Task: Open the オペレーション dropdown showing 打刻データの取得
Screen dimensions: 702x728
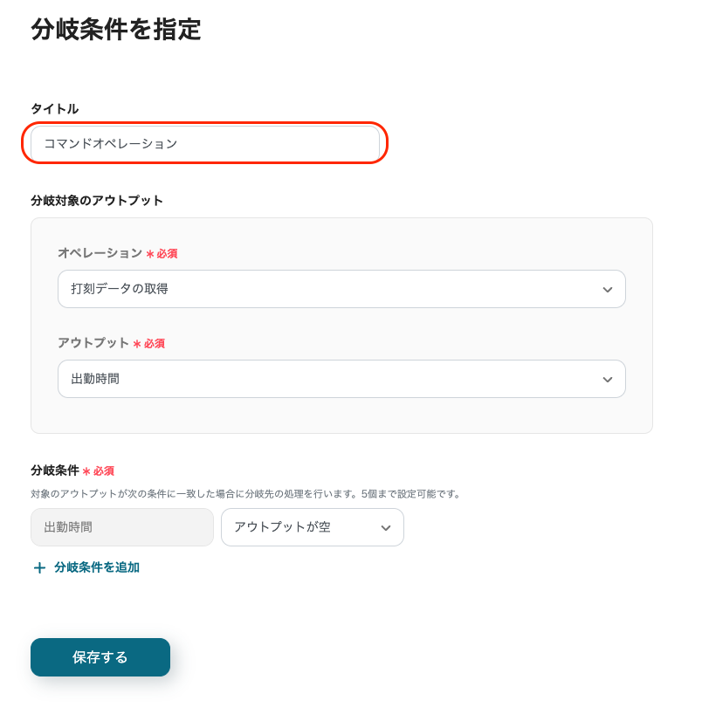Action: click(x=332, y=289)
